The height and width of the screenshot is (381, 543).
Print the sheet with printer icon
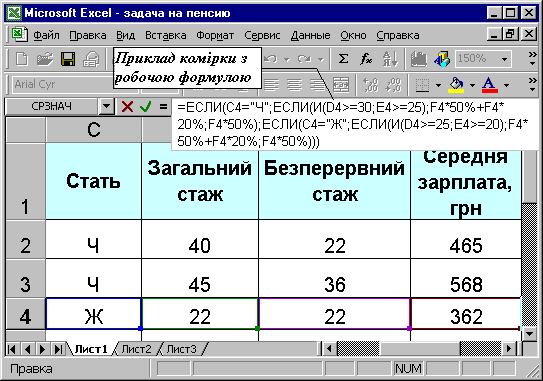[x=91, y=59]
